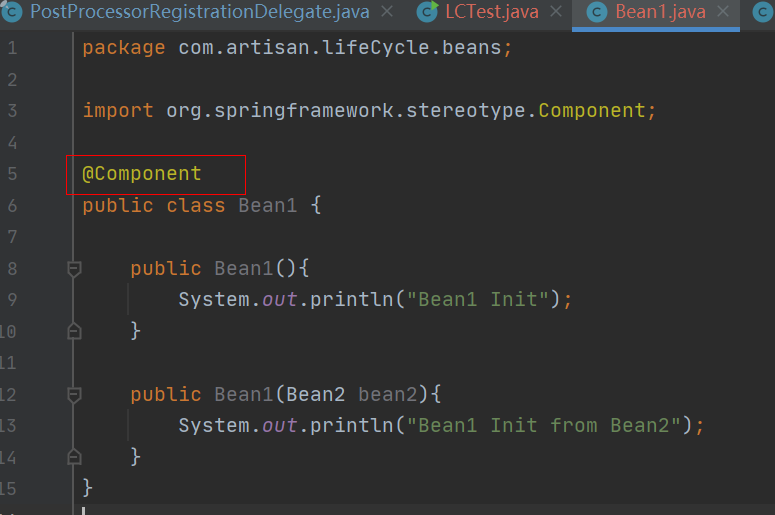Click the Component class name in the import statement
Viewport: 775px width, 515px height.
coord(592,111)
